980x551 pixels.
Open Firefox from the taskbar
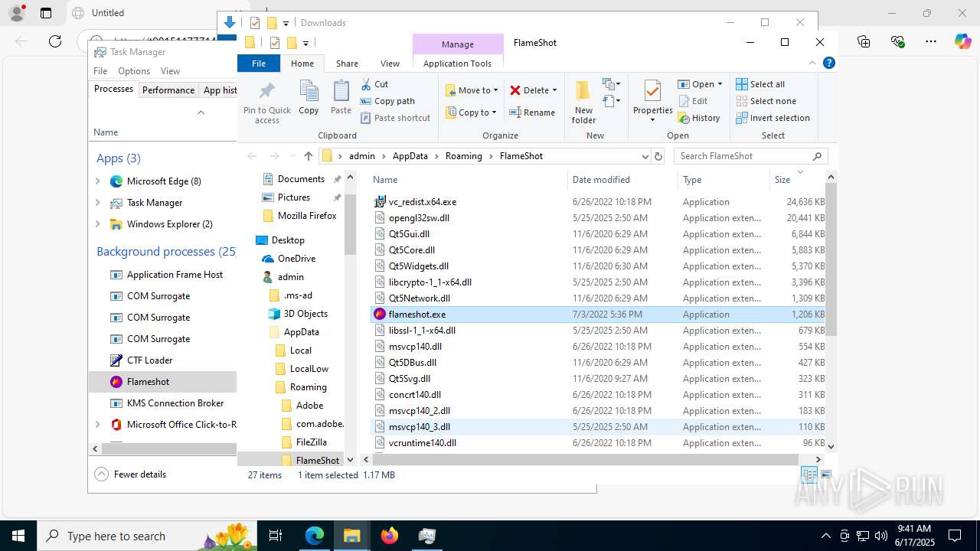[x=390, y=536]
